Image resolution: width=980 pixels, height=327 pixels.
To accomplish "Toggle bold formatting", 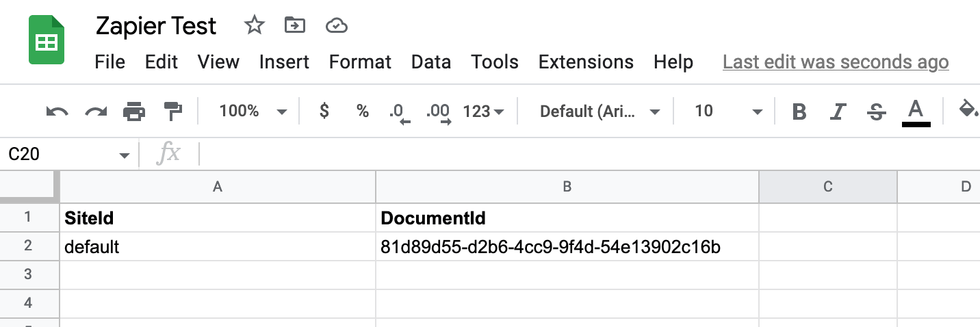I will pyautogui.click(x=799, y=112).
